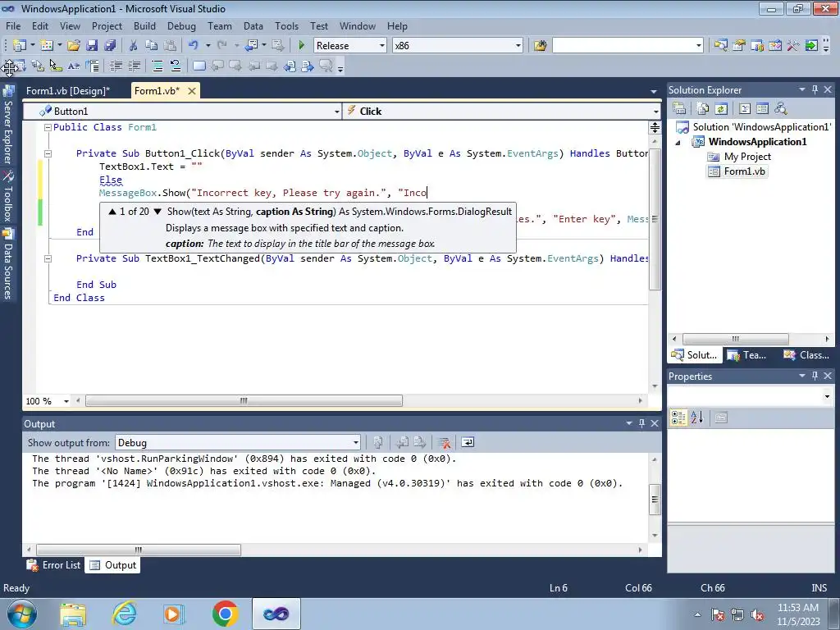Toggle Word Wrap in the Output panel
This screenshot has height=630, width=840.
[x=467, y=442]
